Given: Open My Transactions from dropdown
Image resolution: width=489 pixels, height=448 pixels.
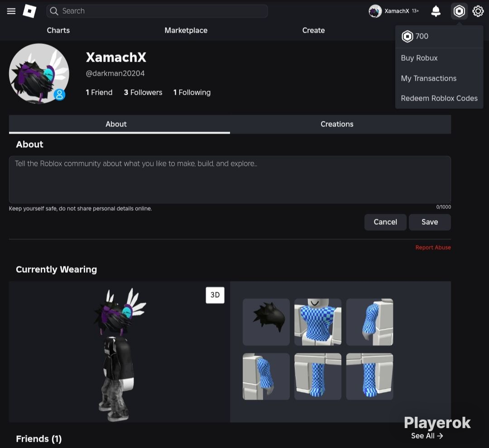Looking at the screenshot, I should click(428, 78).
